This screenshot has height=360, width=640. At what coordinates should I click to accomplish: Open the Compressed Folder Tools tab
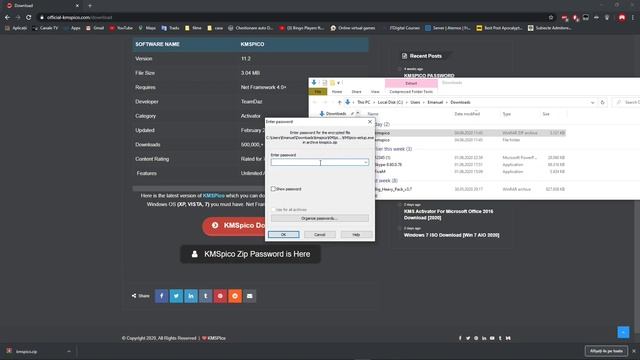point(411,92)
